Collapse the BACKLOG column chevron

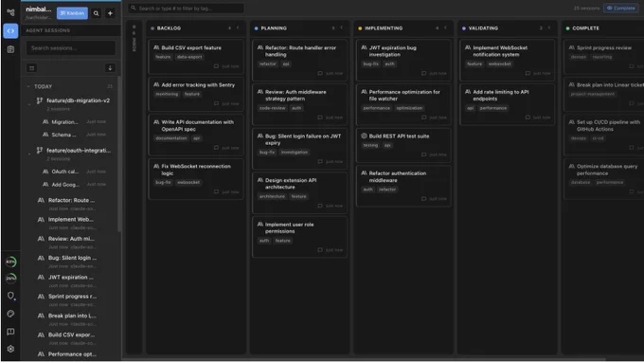[238, 27]
